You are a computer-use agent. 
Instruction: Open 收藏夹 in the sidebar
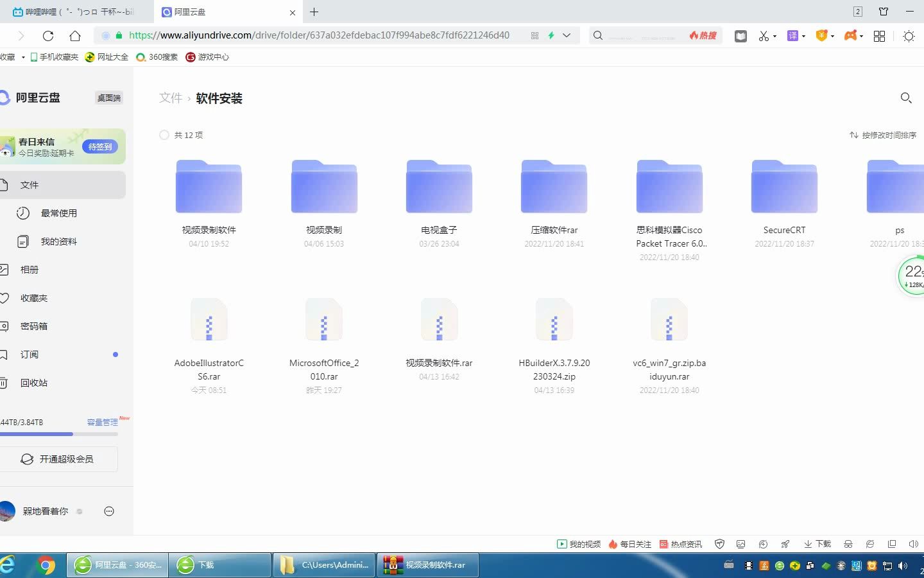tap(62, 298)
